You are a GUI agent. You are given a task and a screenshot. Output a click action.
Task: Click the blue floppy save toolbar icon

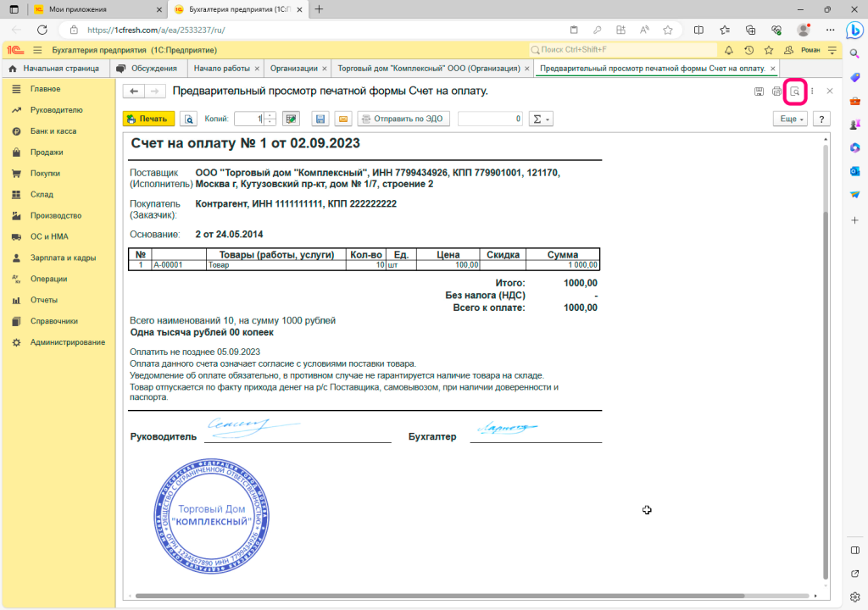click(320, 119)
